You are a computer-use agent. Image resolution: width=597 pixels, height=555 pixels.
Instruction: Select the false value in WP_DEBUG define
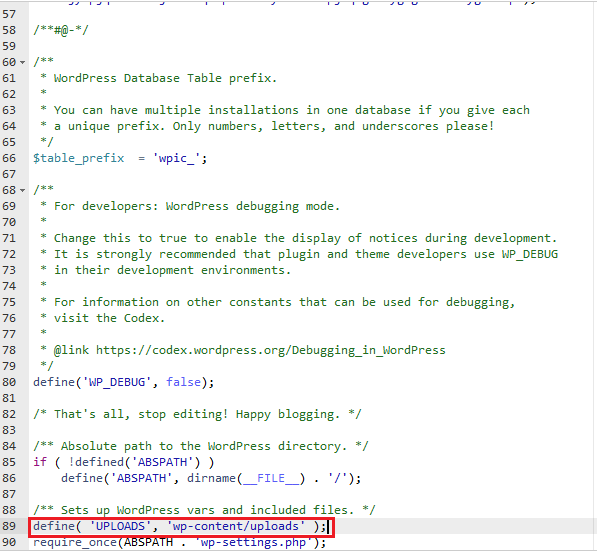click(183, 382)
